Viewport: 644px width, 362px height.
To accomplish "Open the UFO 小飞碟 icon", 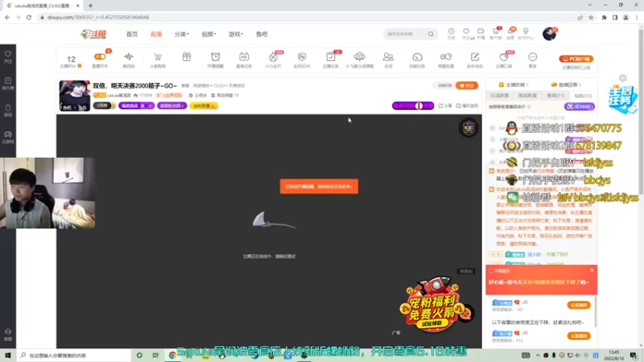I will tap(359, 59).
